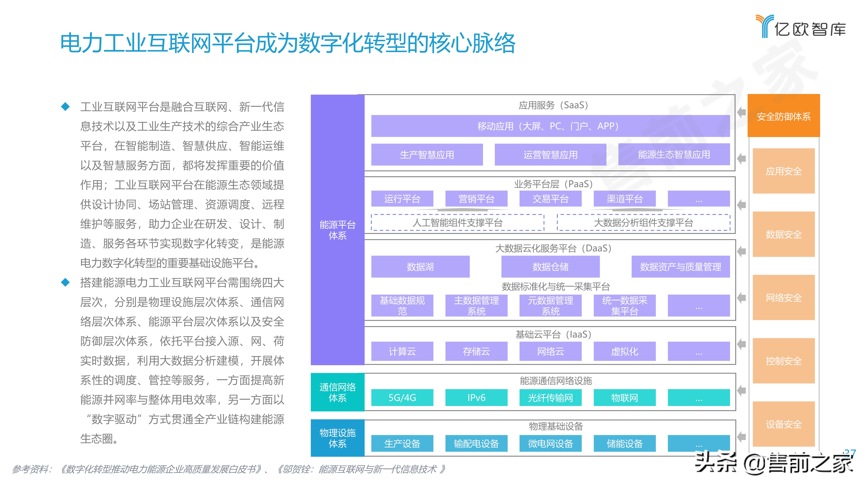Click the 数据湖 block

420,267
